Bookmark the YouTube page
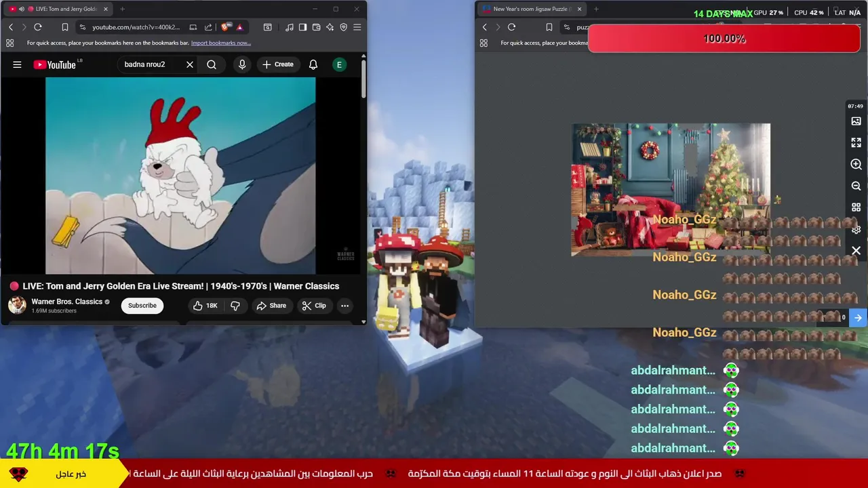This screenshot has width=868, height=488. coord(65,27)
